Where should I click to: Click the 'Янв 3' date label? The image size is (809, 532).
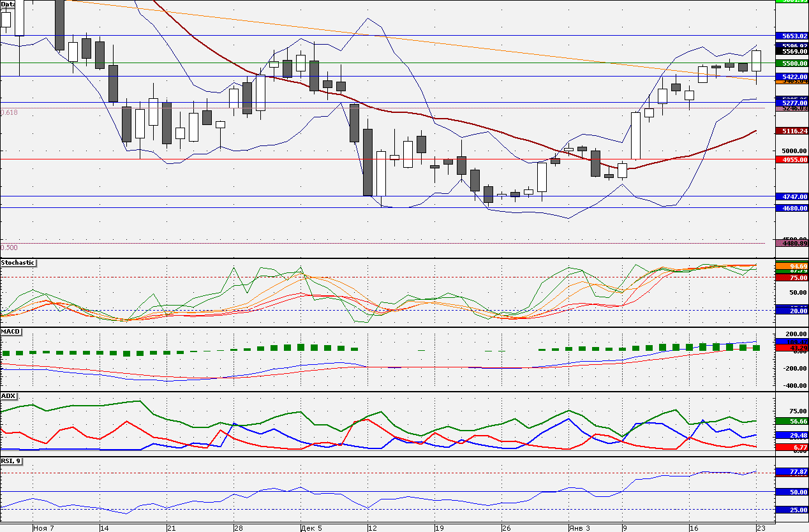tap(579, 528)
